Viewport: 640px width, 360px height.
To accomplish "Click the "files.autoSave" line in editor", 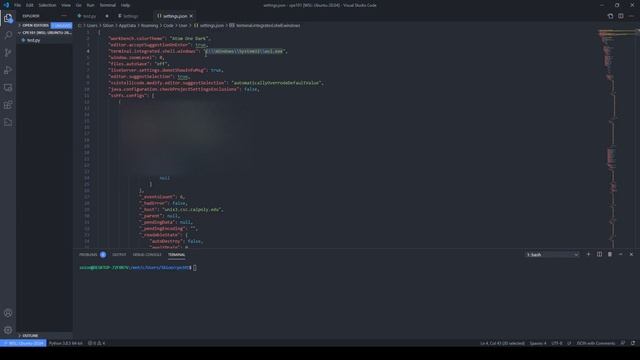I will [139, 64].
